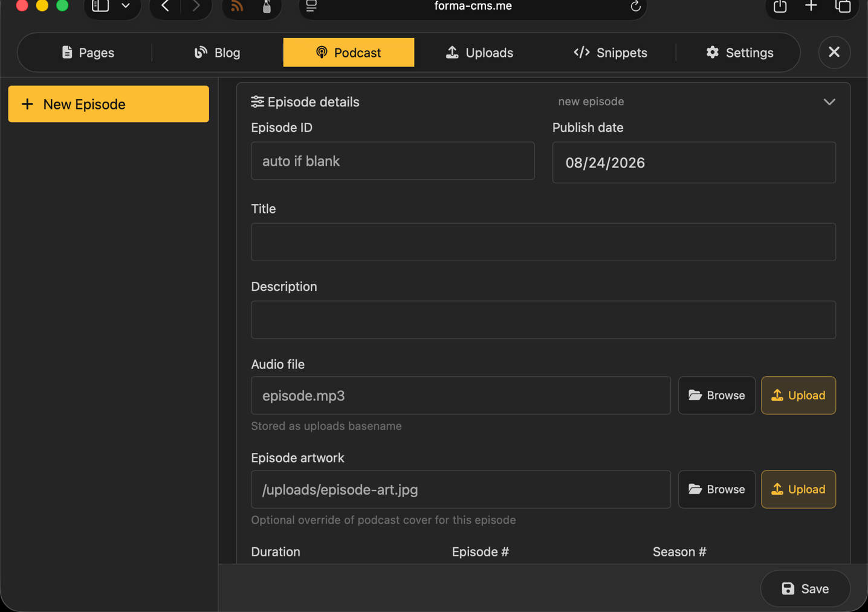The width and height of the screenshot is (868, 612).
Task: Open the Pages tab
Action: point(88,53)
